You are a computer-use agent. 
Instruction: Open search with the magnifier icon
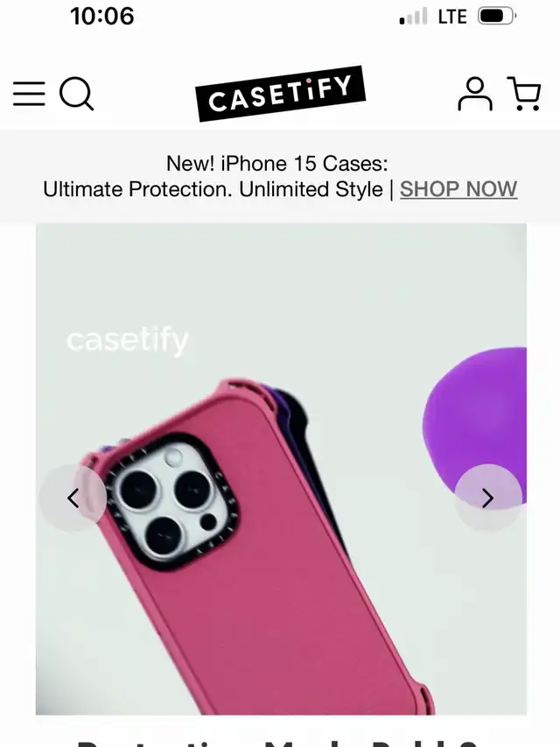[76, 94]
